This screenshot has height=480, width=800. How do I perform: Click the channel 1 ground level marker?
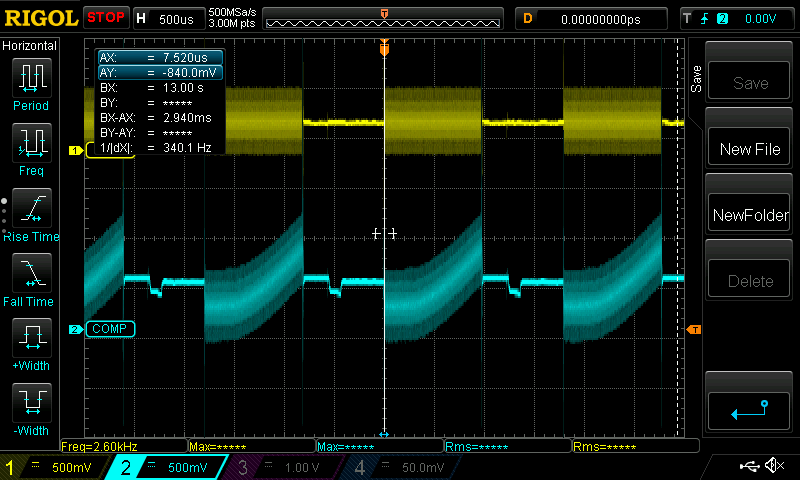[76, 150]
